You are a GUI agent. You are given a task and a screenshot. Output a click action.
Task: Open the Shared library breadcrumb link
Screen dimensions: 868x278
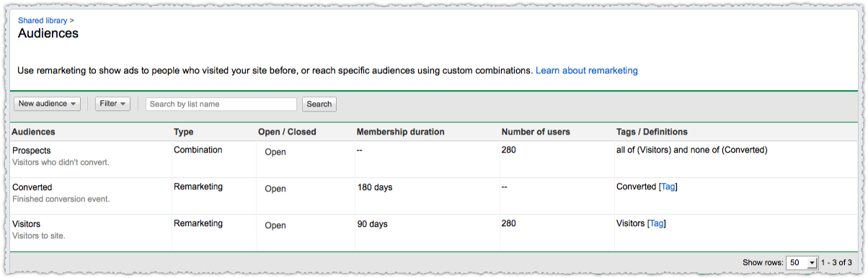43,21
